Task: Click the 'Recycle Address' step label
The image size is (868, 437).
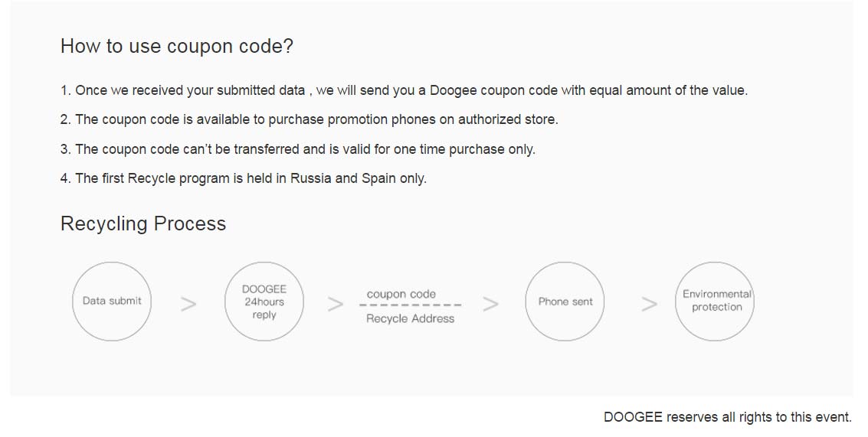Action: pos(410,318)
